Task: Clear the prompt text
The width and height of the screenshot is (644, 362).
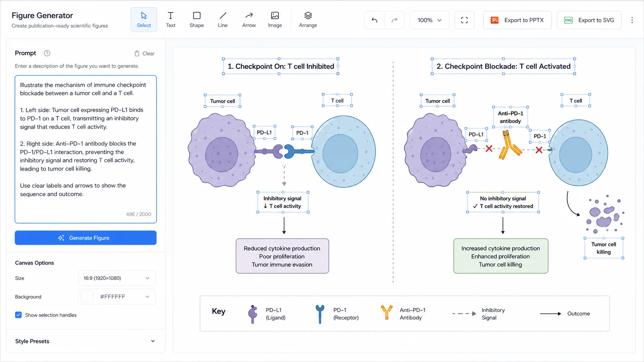Action: point(144,53)
